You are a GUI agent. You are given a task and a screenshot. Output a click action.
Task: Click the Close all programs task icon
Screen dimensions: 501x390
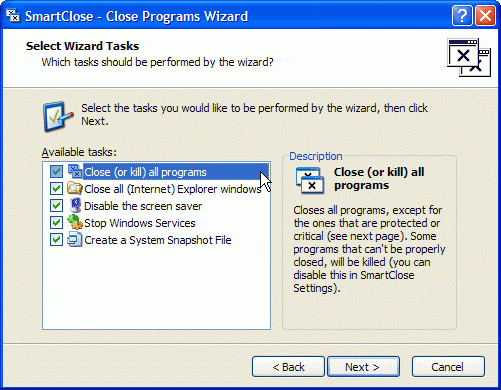point(75,171)
